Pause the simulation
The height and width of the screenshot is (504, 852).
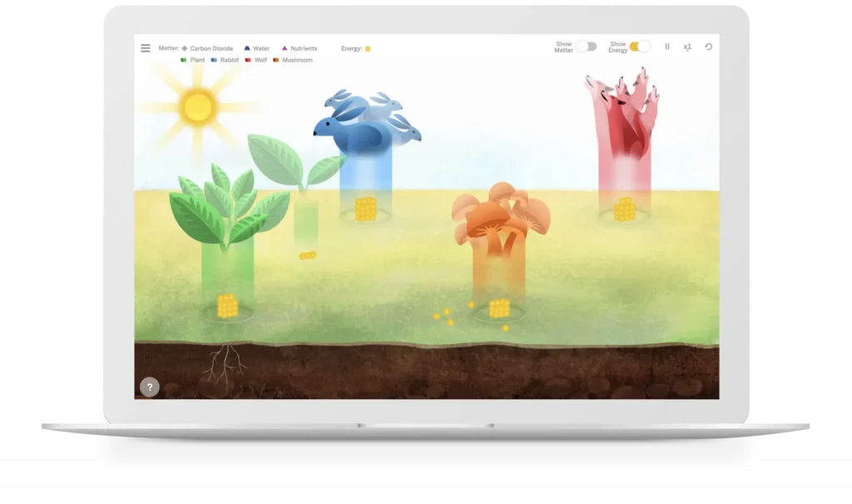(x=667, y=47)
